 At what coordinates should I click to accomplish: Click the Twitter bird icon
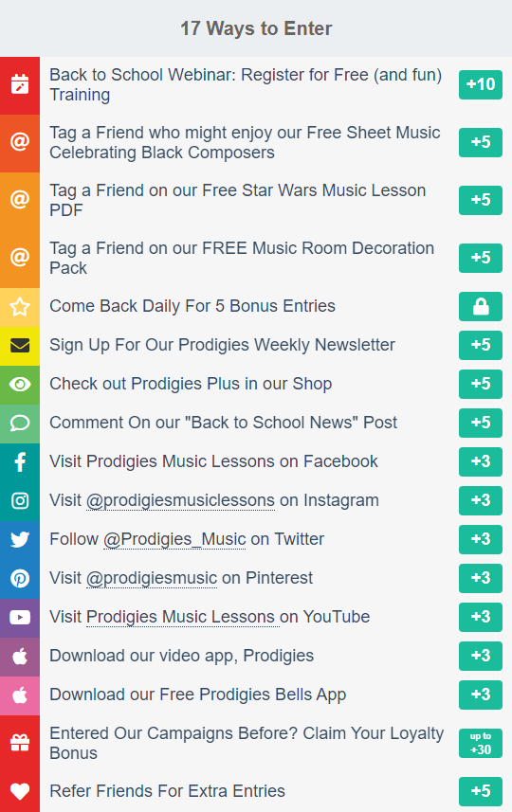click(x=20, y=540)
